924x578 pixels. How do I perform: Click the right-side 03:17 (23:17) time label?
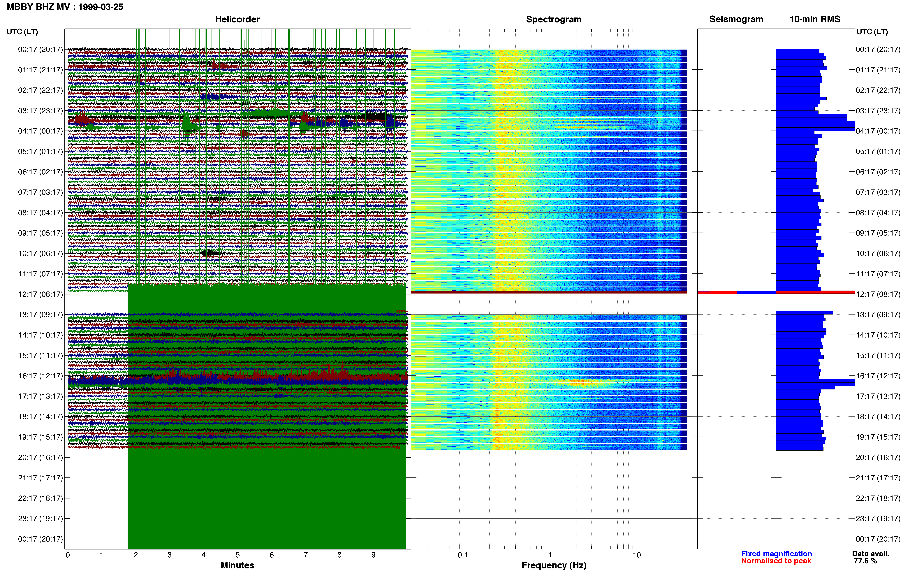click(878, 111)
